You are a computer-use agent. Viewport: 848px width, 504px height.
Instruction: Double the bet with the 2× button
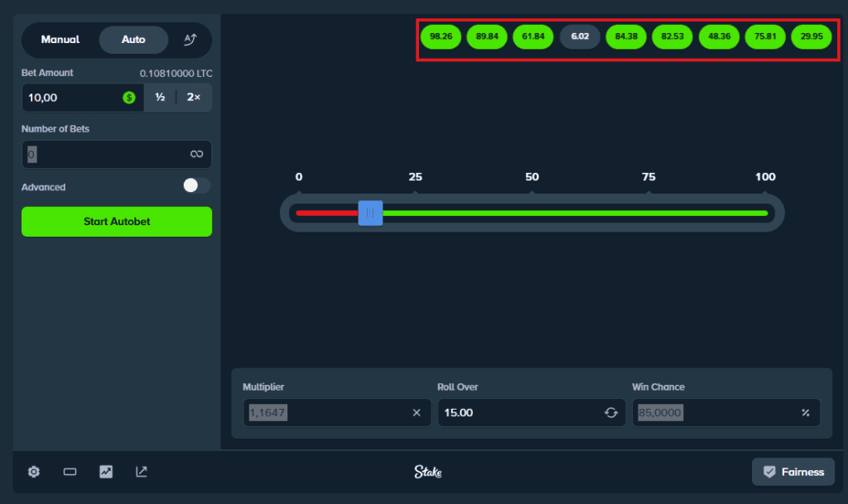(194, 98)
